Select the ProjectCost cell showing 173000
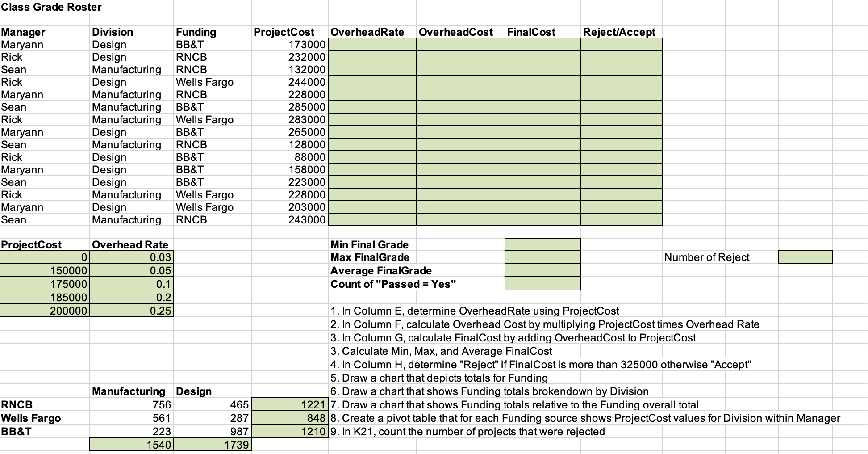The height and width of the screenshot is (454, 868). tap(290, 45)
